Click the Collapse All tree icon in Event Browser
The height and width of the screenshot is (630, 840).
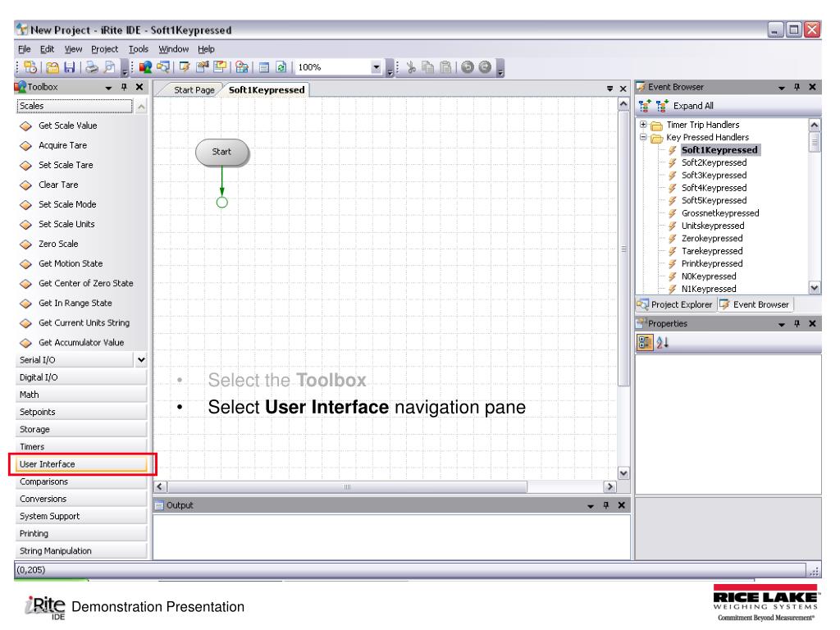point(645,106)
